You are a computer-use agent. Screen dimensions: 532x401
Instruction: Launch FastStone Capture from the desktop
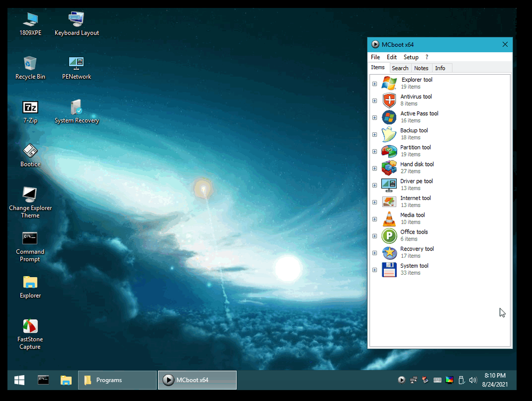(30, 334)
